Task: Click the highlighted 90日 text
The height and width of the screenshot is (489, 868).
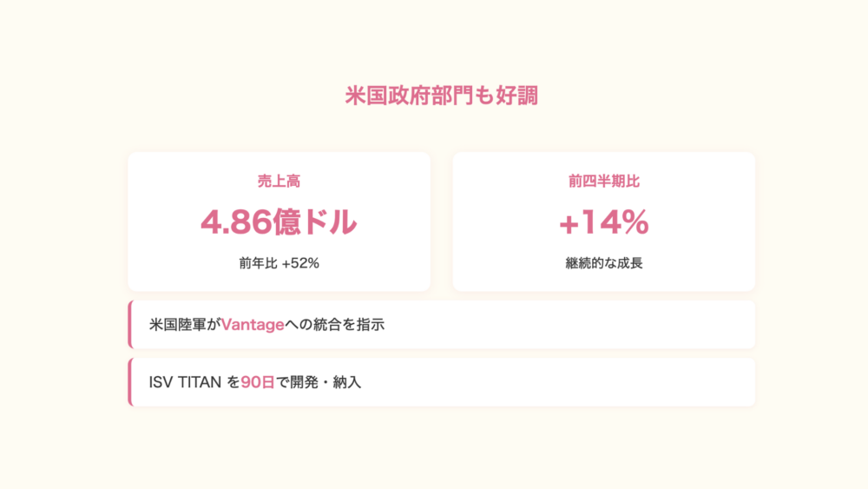Action: coord(258,382)
